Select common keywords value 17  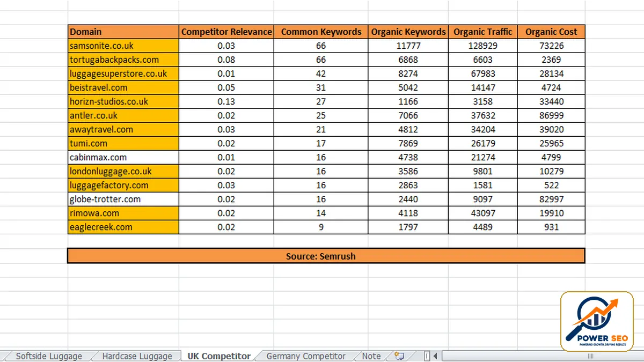coord(321,143)
